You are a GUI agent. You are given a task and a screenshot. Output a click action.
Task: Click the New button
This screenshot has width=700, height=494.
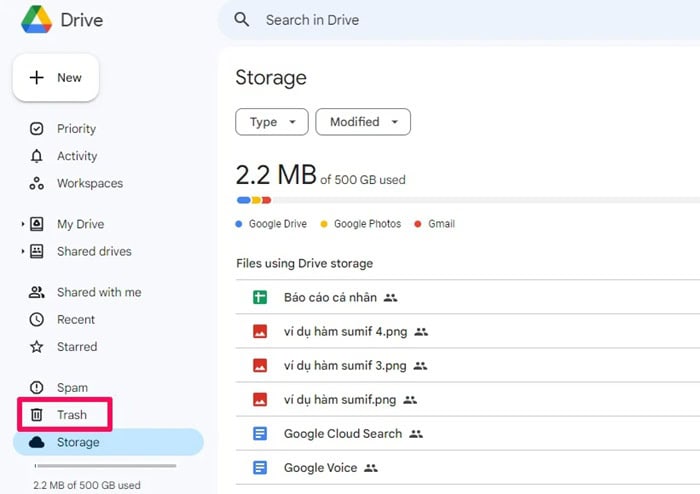click(x=56, y=78)
